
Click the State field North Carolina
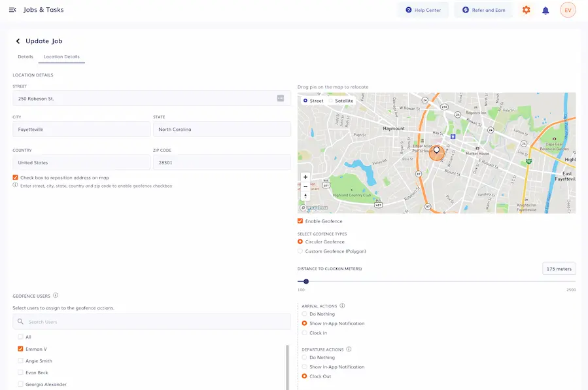point(222,129)
